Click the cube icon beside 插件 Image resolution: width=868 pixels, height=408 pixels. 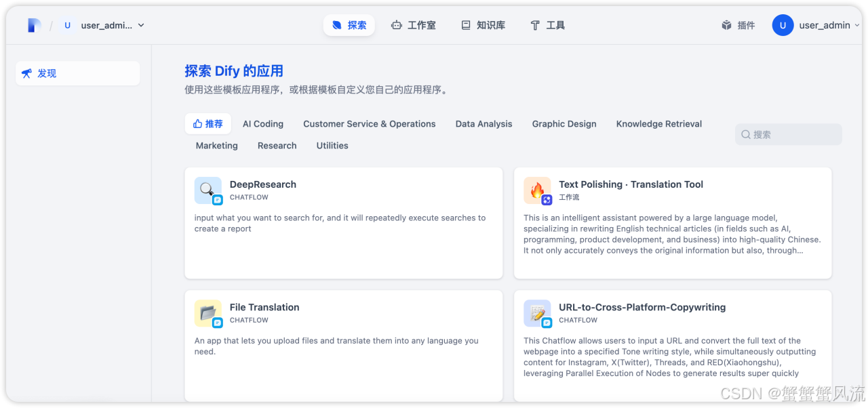[727, 25]
